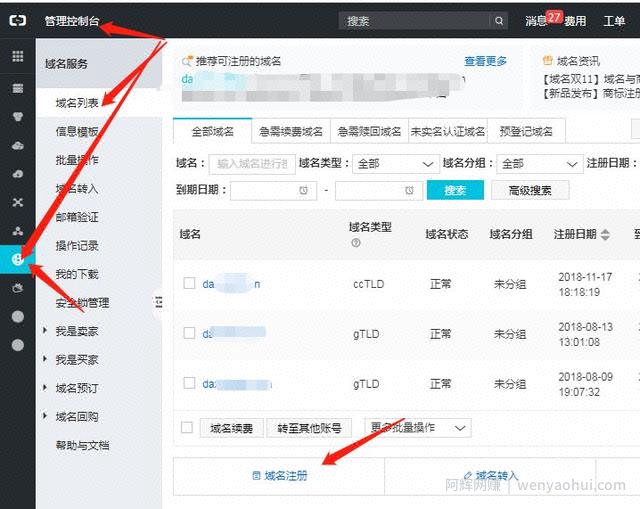Open the first 到期日期 calendar icon
This screenshot has width=640, height=509.
[x=303, y=190]
